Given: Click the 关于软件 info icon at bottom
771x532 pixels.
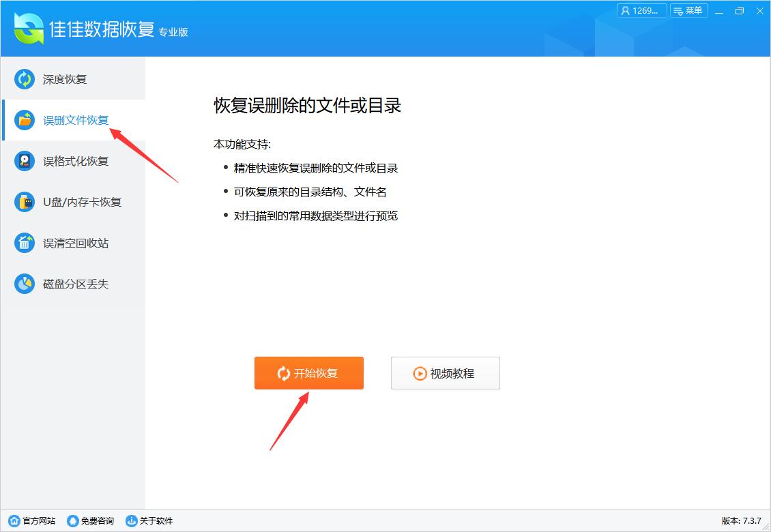Looking at the screenshot, I should [x=130, y=520].
